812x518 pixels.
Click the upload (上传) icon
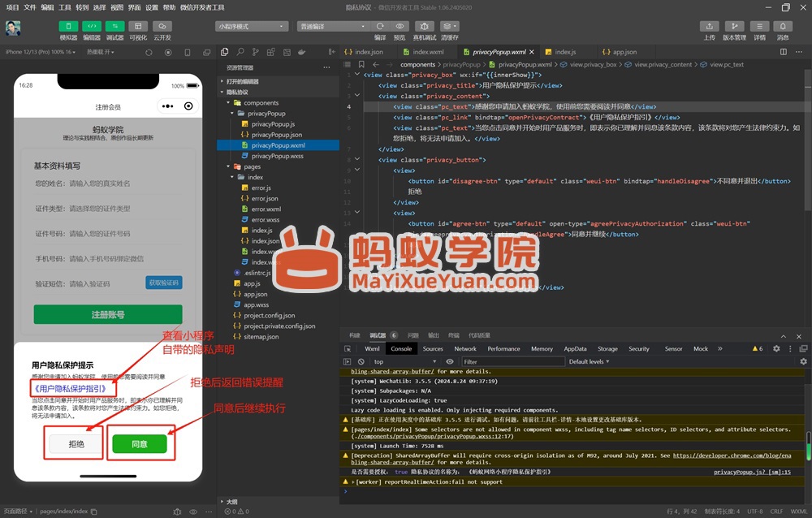(x=710, y=27)
